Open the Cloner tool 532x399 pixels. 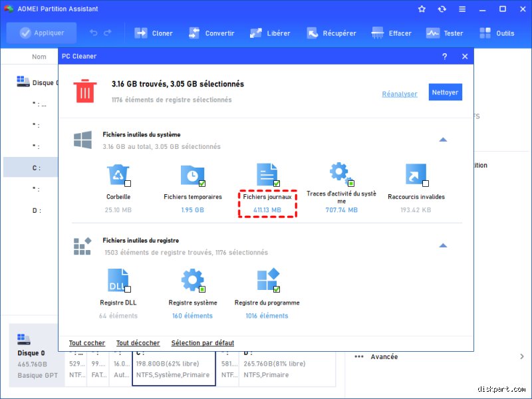tap(154, 33)
